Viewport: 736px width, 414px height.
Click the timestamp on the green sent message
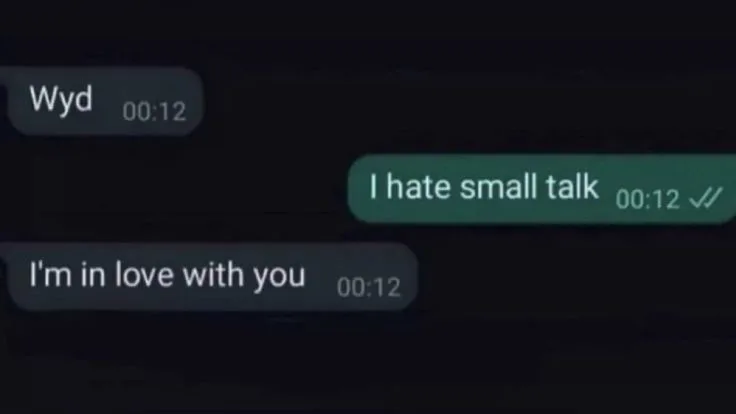pos(648,199)
